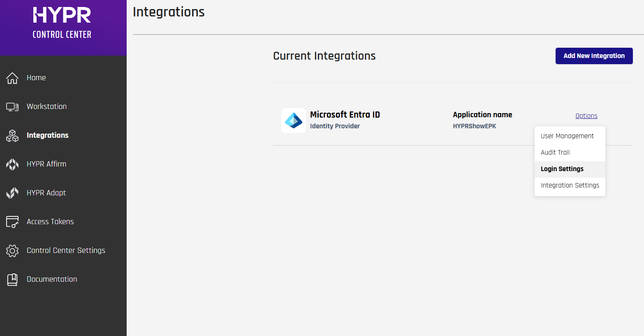Navigate to Access Tokens section
The height and width of the screenshot is (336, 644).
tap(50, 222)
